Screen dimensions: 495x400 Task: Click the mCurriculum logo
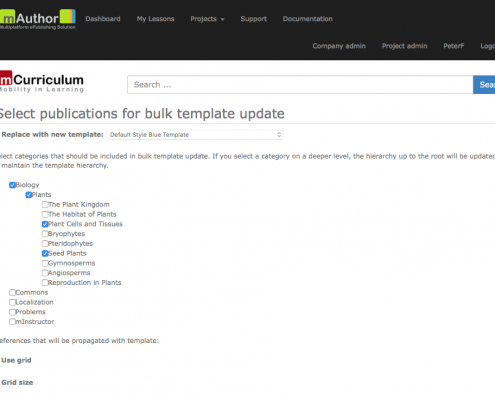tap(42, 81)
